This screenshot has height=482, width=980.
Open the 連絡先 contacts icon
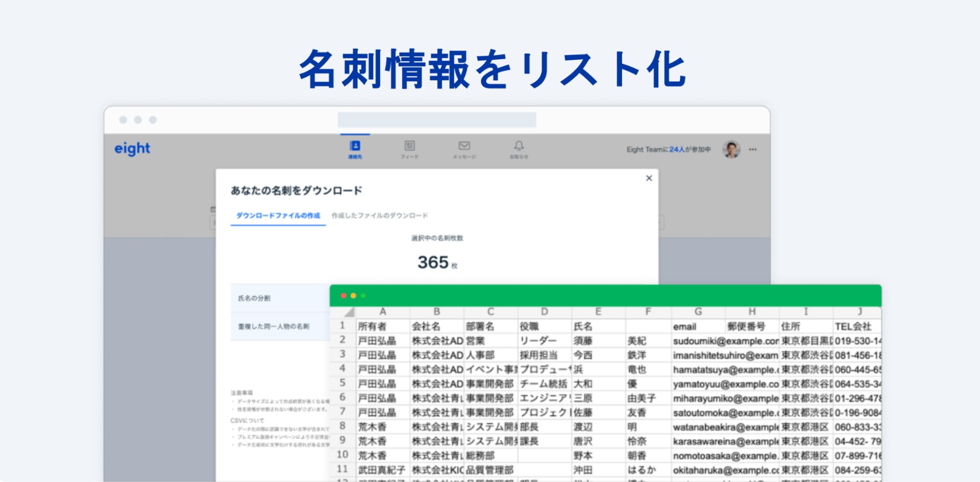(x=355, y=149)
